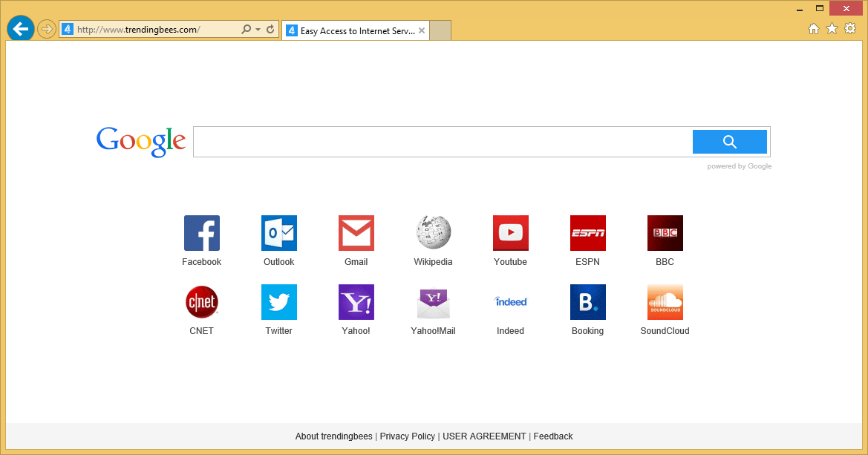The width and height of the screenshot is (868, 455).
Task: Launch the Outlook shortcut tile
Action: click(x=279, y=233)
